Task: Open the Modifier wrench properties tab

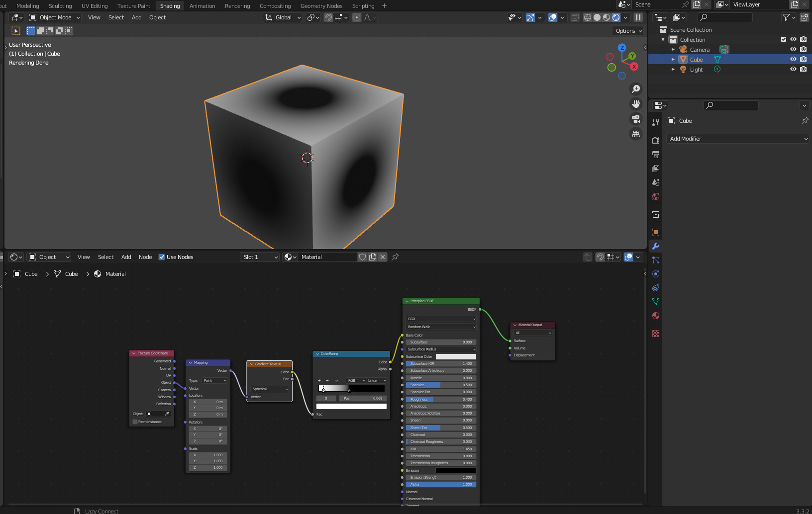Action: (x=656, y=246)
